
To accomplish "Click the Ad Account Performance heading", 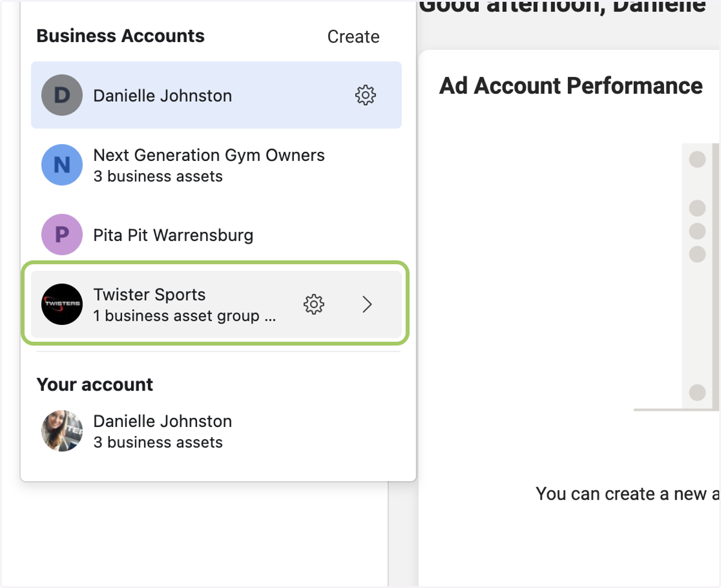I will pos(571,86).
